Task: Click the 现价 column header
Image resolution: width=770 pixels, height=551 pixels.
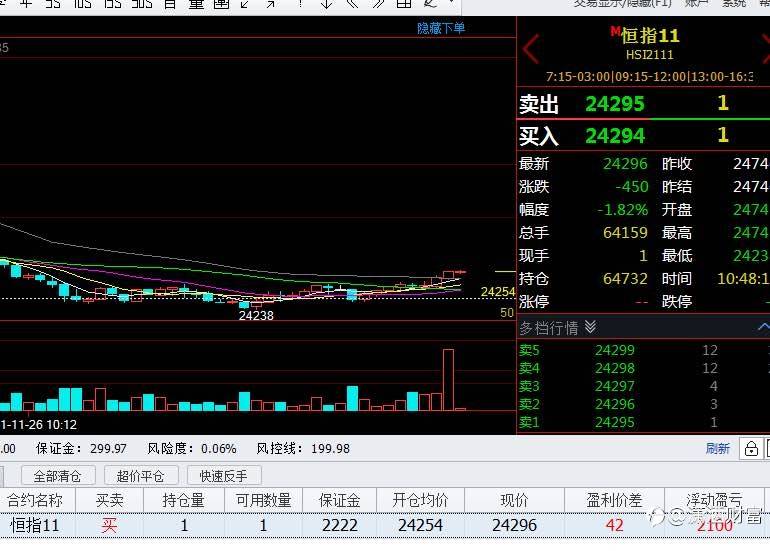Action: click(x=514, y=500)
